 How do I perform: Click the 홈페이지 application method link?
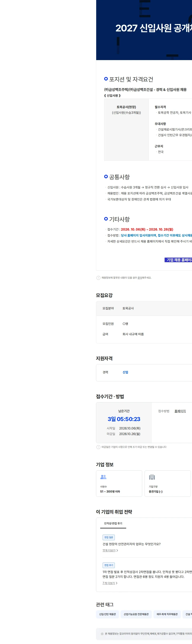(180, 411)
